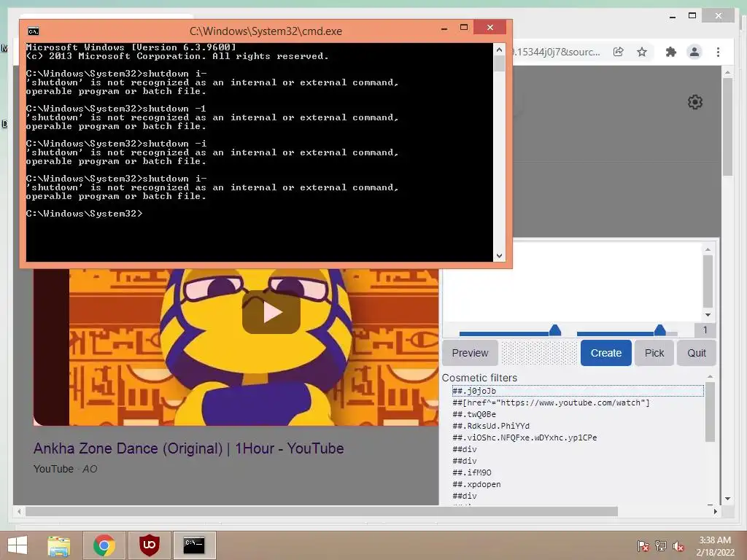The height and width of the screenshot is (560, 747).
Task: Click muted volume tray icon
Action: 678,546
